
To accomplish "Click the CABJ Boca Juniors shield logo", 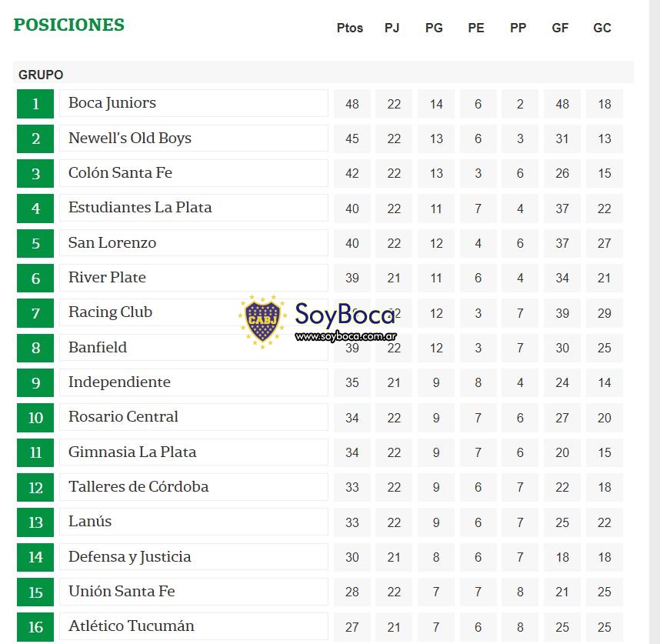I will coord(262,322).
